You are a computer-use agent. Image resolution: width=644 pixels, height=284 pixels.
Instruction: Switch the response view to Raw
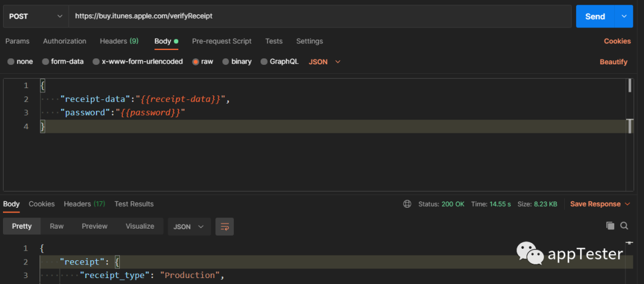[57, 226]
